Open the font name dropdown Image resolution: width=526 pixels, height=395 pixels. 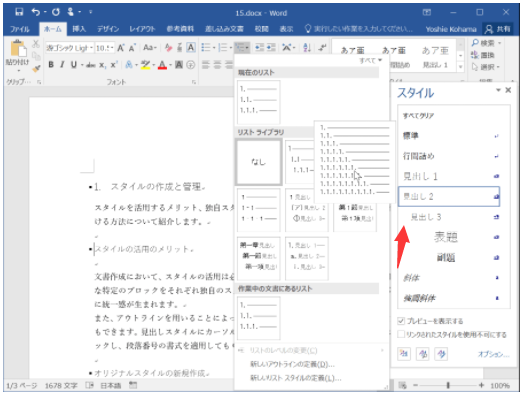pyautogui.click(x=91, y=48)
